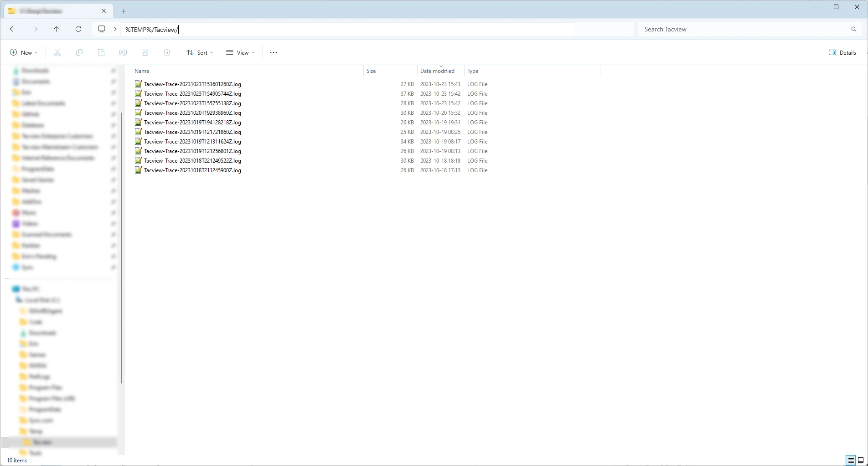This screenshot has width=868, height=466.
Task: Click the Paste clipboard icon
Action: tap(101, 52)
